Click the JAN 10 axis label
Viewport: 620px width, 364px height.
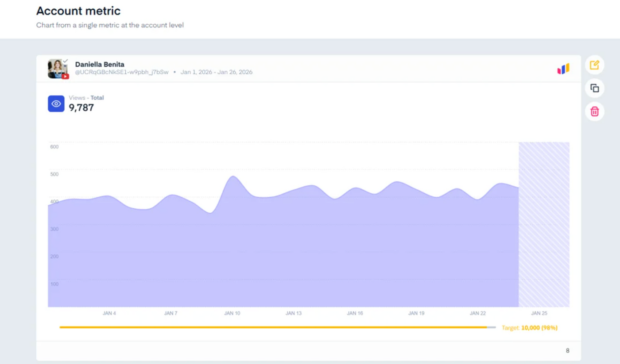232,313
